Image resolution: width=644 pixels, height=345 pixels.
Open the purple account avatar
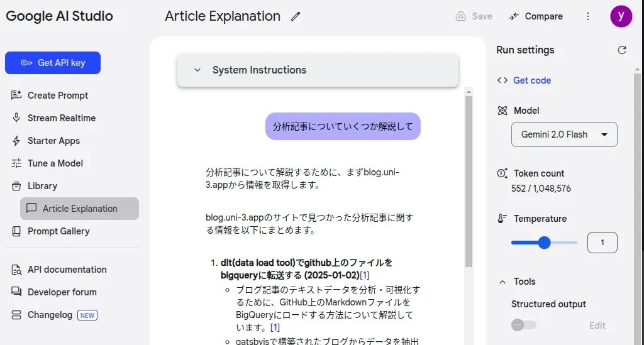pyautogui.click(x=621, y=16)
